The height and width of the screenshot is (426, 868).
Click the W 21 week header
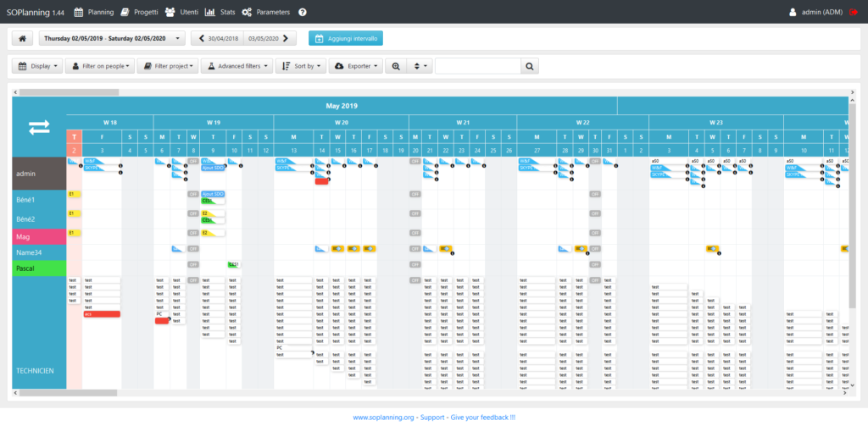(x=463, y=122)
